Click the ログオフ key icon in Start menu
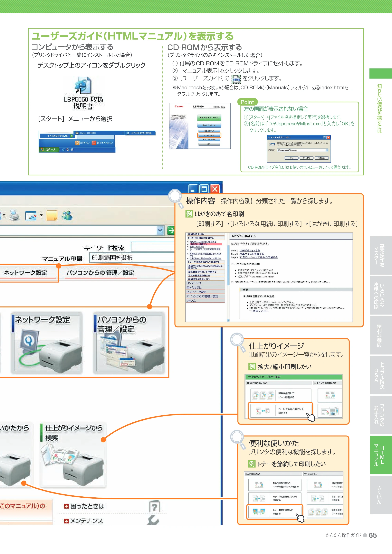 (x=77, y=143)
